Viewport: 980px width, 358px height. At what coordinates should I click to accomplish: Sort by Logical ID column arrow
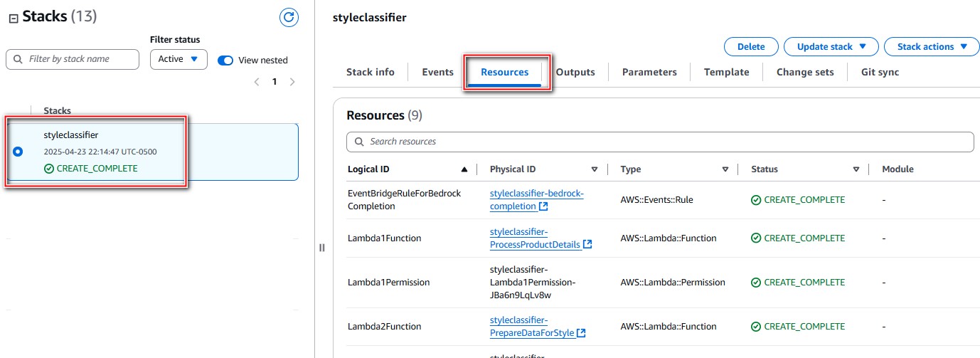[464, 169]
